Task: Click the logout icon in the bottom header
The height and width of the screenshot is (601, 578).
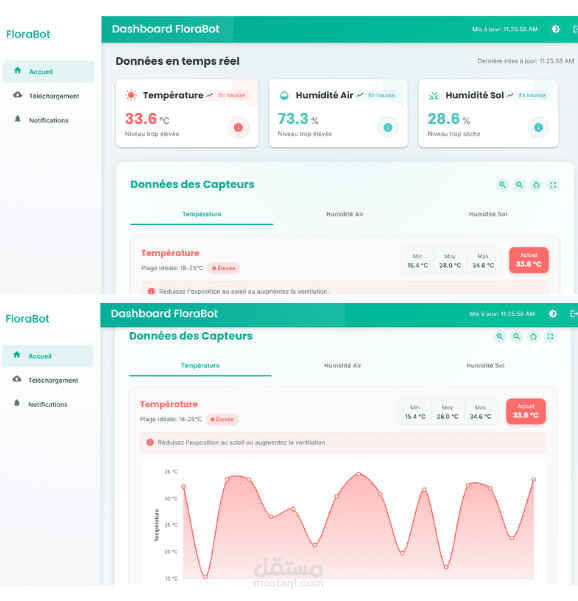Action: [574, 314]
